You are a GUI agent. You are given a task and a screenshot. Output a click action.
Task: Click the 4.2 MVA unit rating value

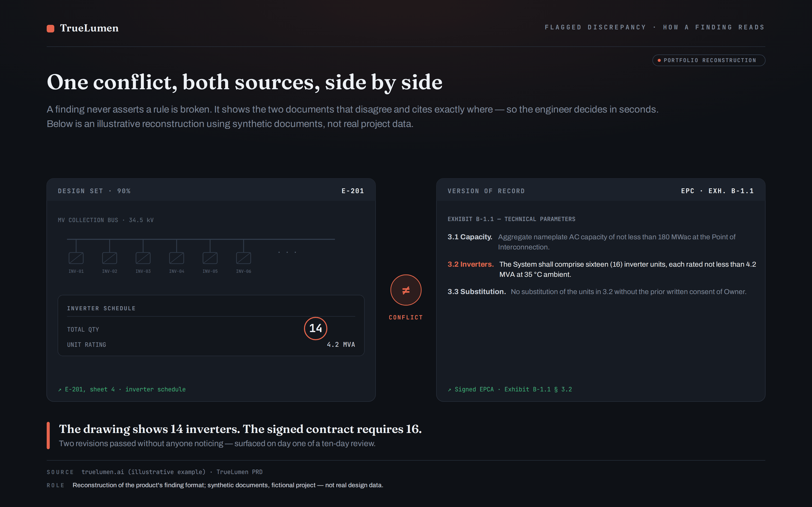point(341,345)
